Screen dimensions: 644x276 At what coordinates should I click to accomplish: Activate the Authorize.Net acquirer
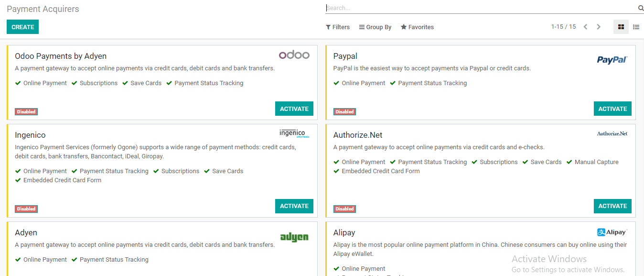click(x=612, y=206)
